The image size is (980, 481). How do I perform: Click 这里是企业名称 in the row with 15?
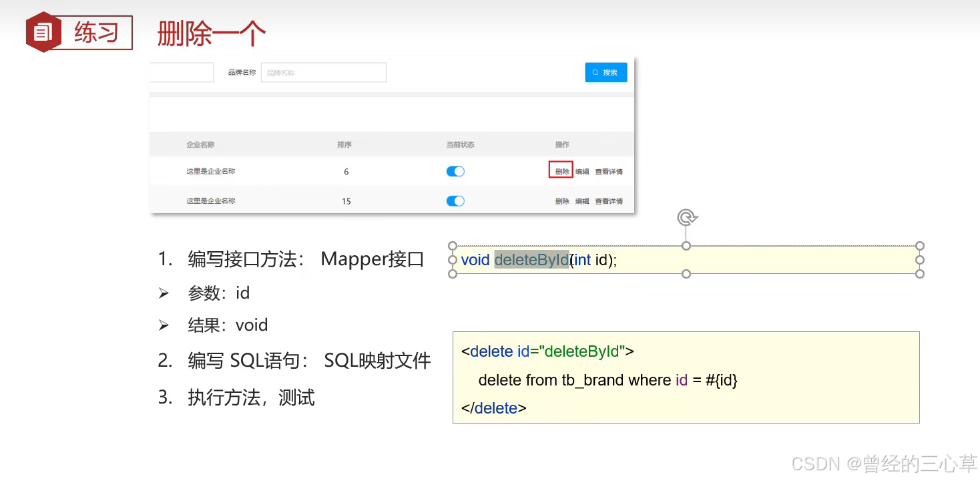point(211,201)
